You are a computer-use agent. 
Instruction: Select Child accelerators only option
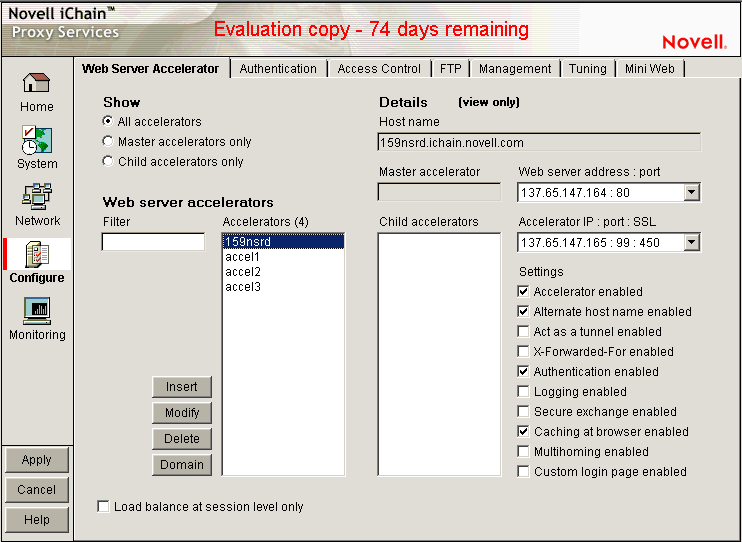(108, 161)
